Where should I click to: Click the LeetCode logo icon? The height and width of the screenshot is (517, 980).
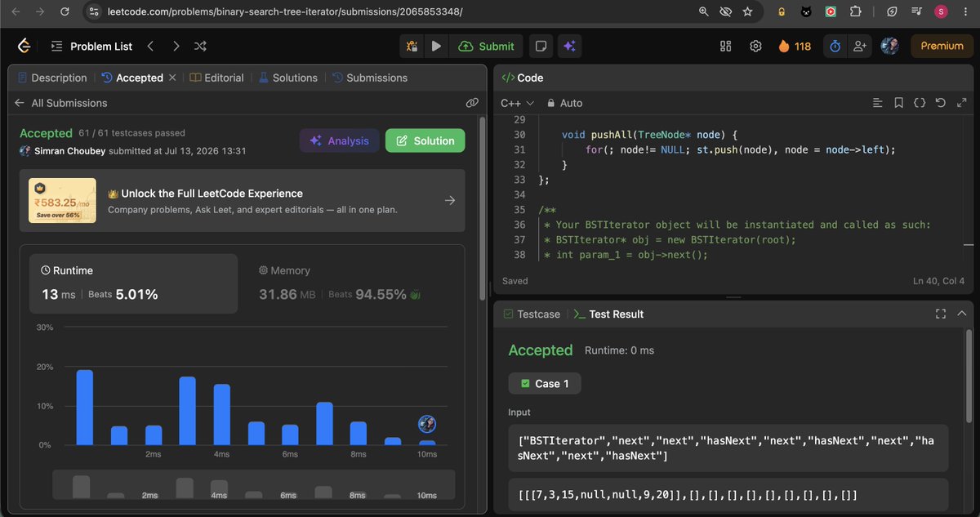click(25, 47)
